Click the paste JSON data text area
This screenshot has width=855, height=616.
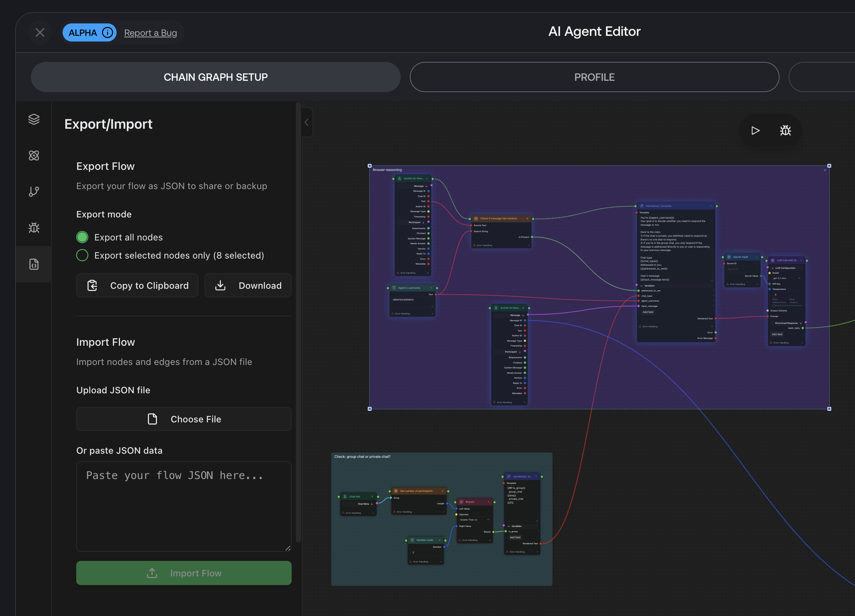tap(184, 506)
